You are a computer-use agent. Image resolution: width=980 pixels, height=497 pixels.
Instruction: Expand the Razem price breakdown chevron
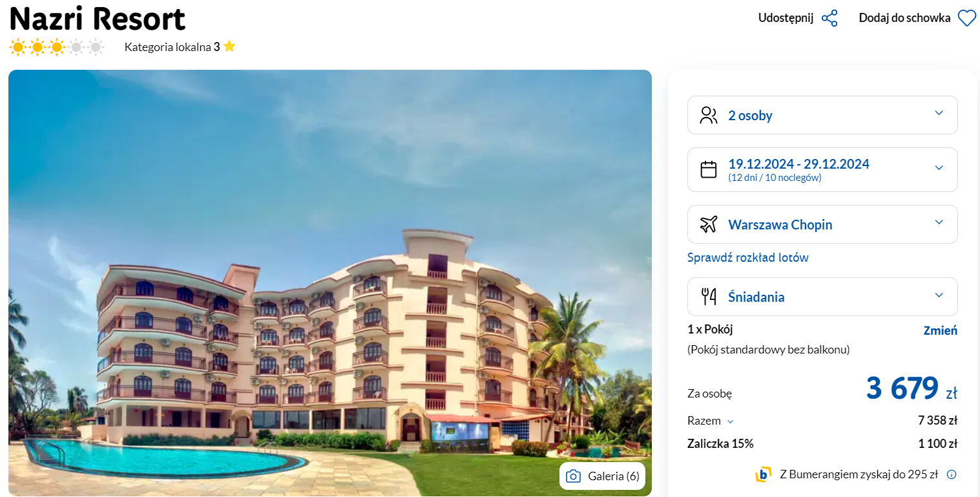click(x=730, y=421)
